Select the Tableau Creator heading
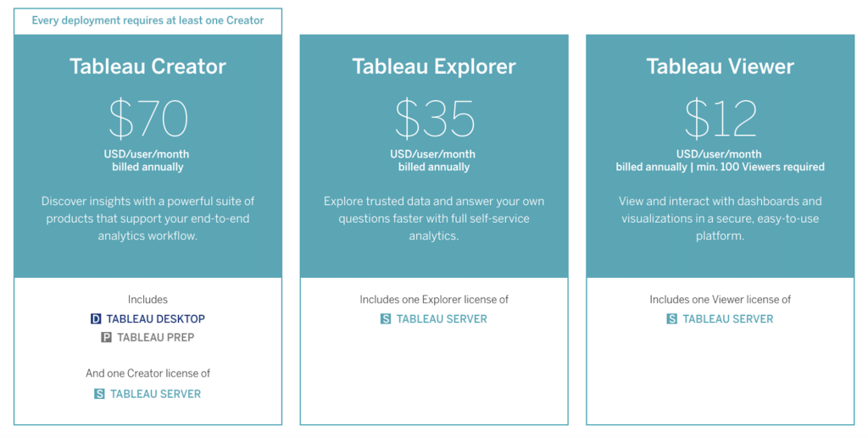 click(x=147, y=66)
